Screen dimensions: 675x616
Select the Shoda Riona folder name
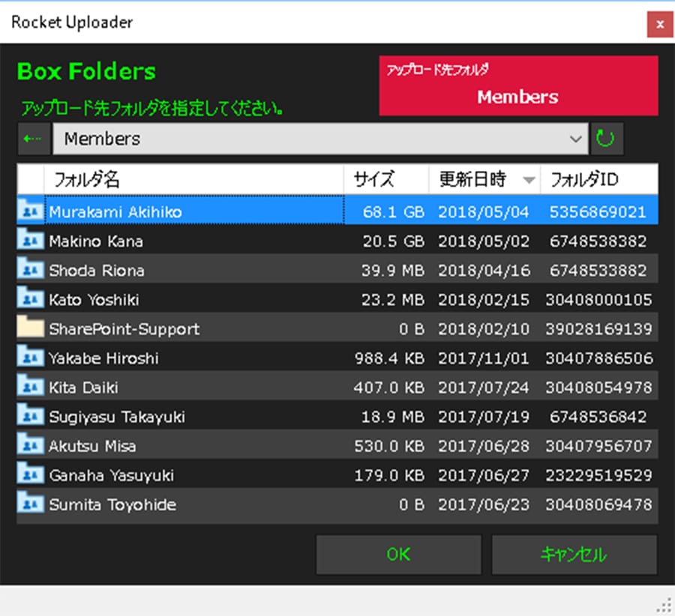pyautogui.click(x=97, y=270)
